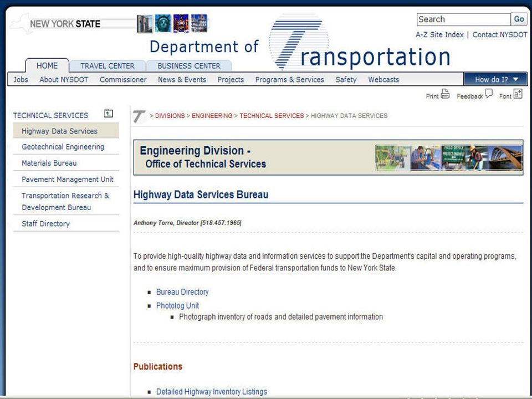Click the Statue of Liberty thumbnail
The image size is (532, 399).
[x=163, y=23]
